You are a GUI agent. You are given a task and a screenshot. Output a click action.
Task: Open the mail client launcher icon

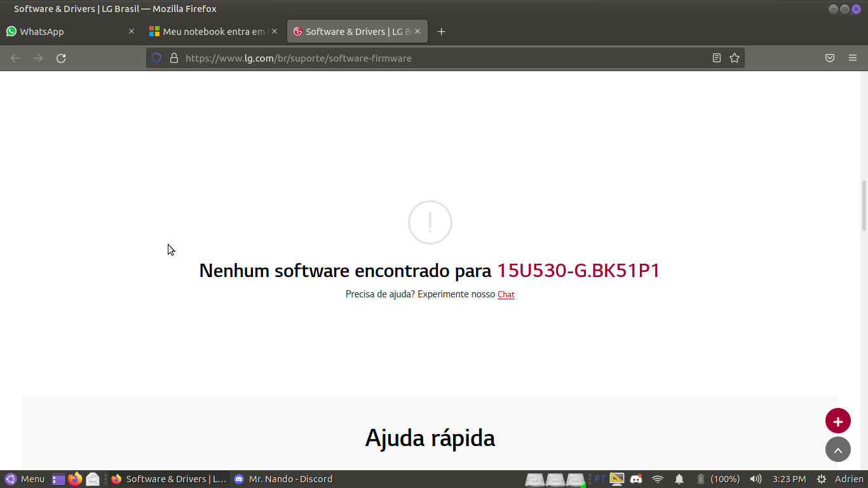[93, 479]
